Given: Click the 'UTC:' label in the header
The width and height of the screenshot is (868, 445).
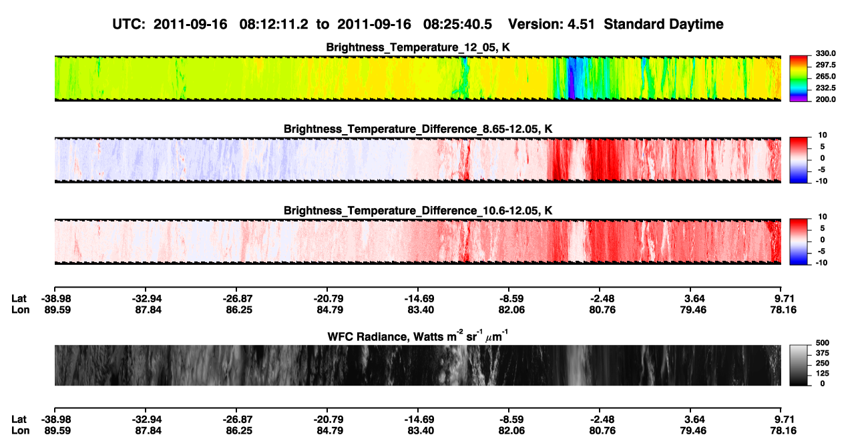Looking at the screenshot, I should 130,24.
